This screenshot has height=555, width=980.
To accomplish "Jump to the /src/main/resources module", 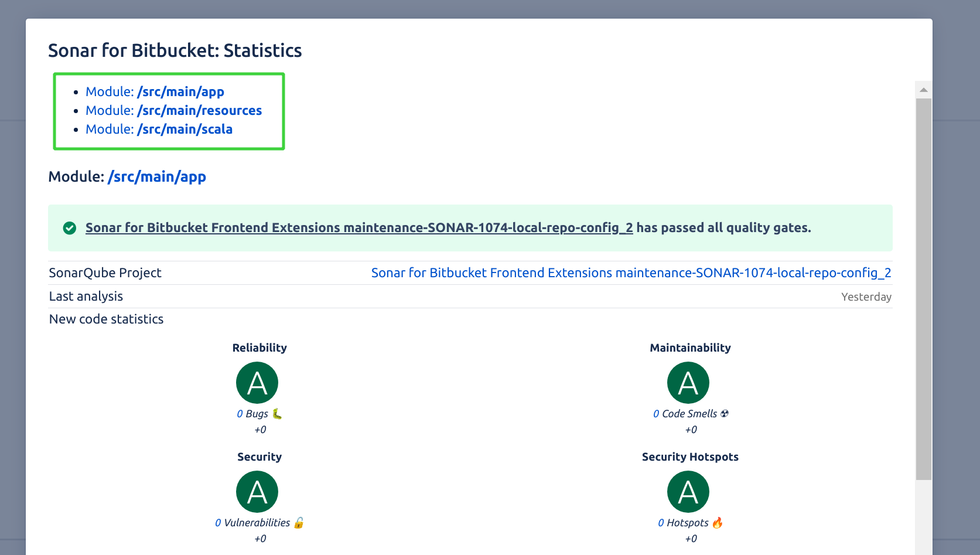I will tap(199, 111).
